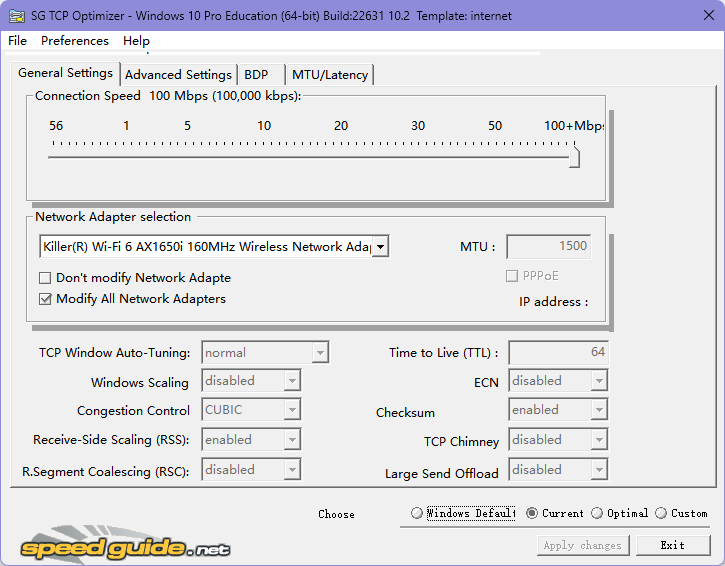The height and width of the screenshot is (566, 725).
Task: Check Don't modify Network Adapter checkbox
Action: [x=45, y=278]
